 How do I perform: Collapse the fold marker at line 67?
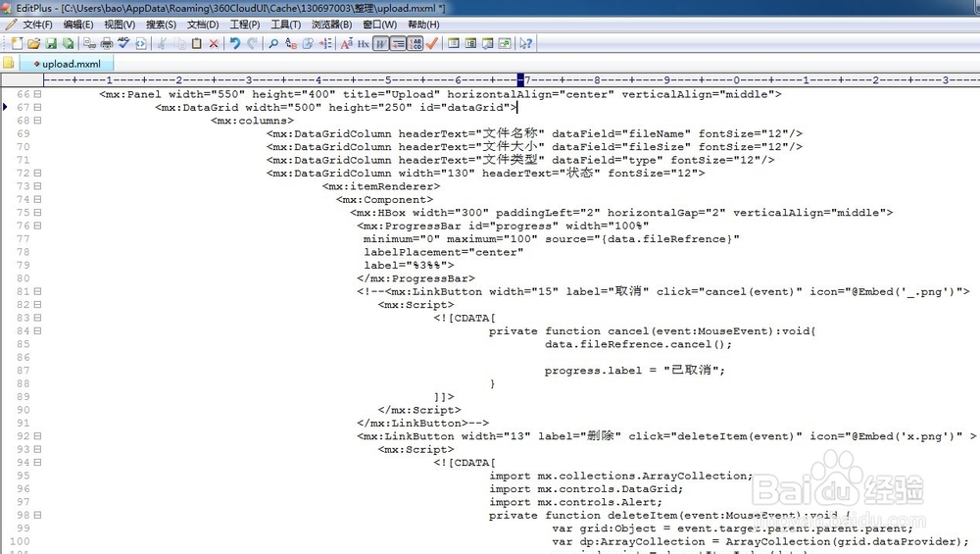click(x=37, y=107)
